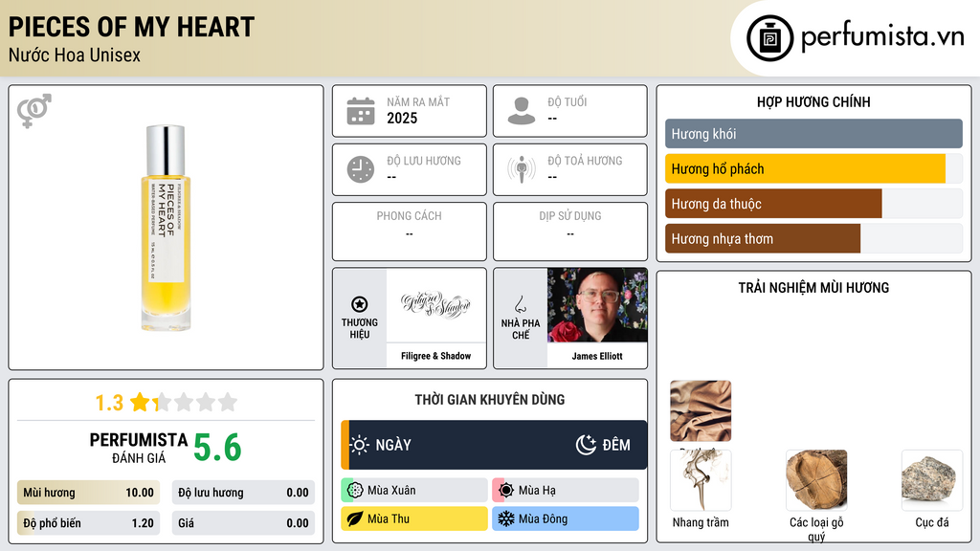Click the TRẢI NGHIỆM MÙI HƯƠNG heading
The image size is (980, 551).
click(x=813, y=287)
